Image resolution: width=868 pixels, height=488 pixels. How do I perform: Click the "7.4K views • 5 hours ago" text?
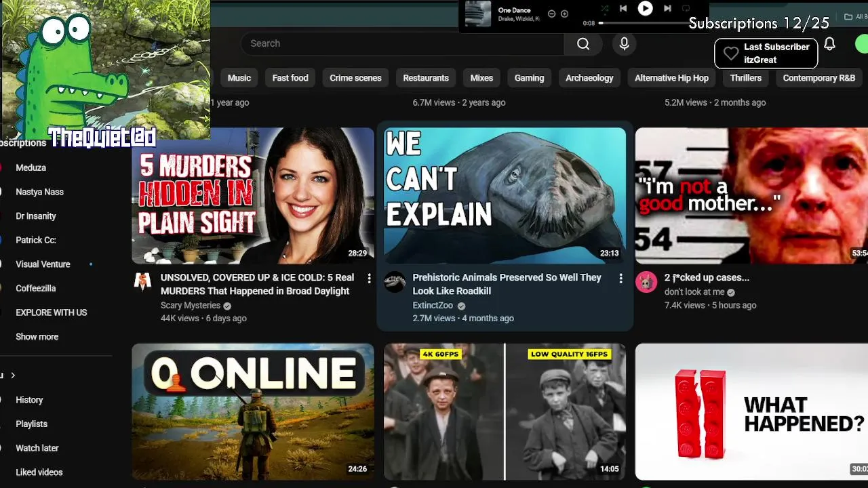[x=710, y=306]
